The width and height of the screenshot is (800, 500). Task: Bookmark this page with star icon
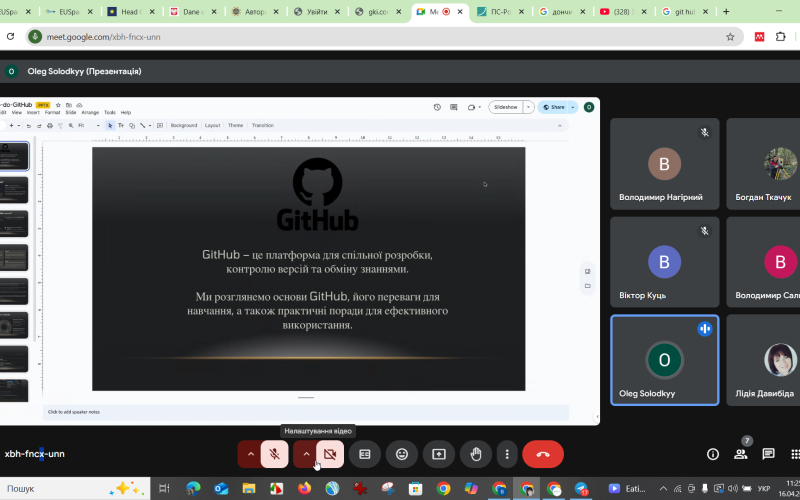click(x=730, y=37)
